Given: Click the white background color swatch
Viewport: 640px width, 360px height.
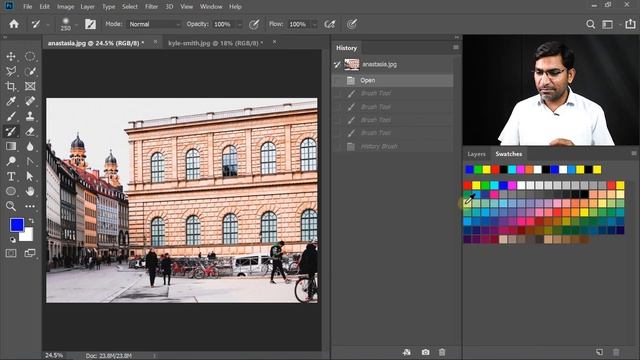Looking at the screenshot, I should pyautogui.click(x=27, y=236).
